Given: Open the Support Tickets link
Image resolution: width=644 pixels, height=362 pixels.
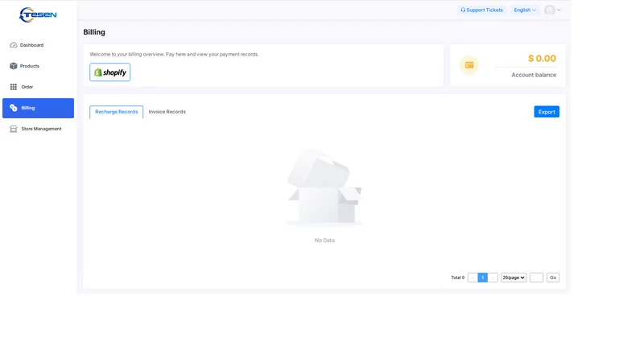Looking at the screenshot, I should point(481,10).
